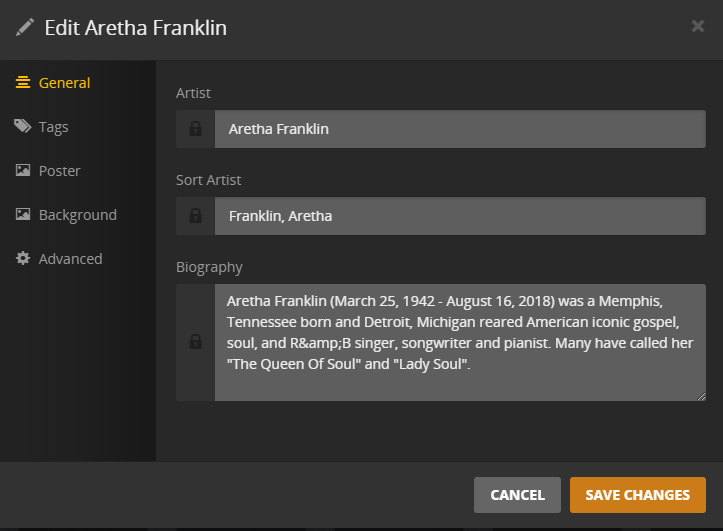Switch to the Tags tab
The width and height of the screenshot is (723, 531).
tap(54, 127)
